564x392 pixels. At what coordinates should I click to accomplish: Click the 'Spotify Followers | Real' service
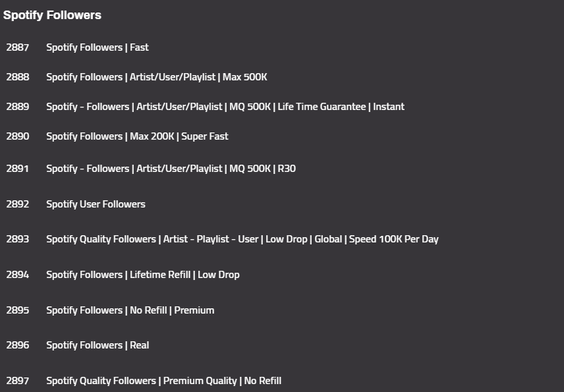point(98,345)
